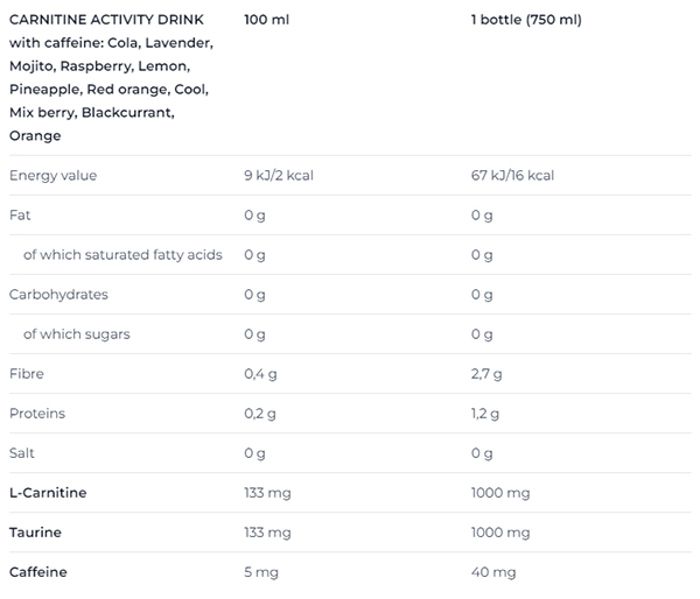Screen dimensions: 700x599
Task: Select the Fibre row label
Action: click(27, 374)
